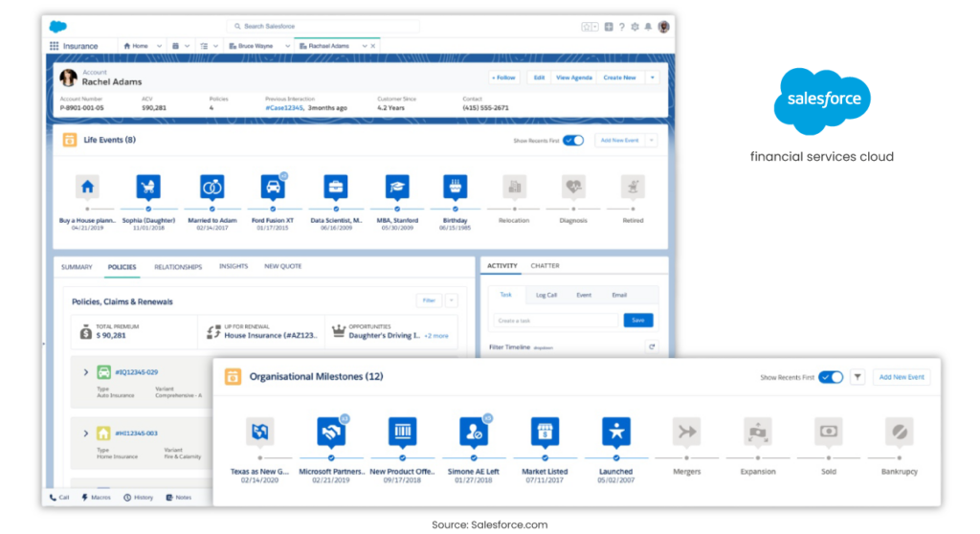Select the Microsoft Partnership handshake icon
Image resolution: width=980 pixels, height=534 pixels.
(331, 432)
